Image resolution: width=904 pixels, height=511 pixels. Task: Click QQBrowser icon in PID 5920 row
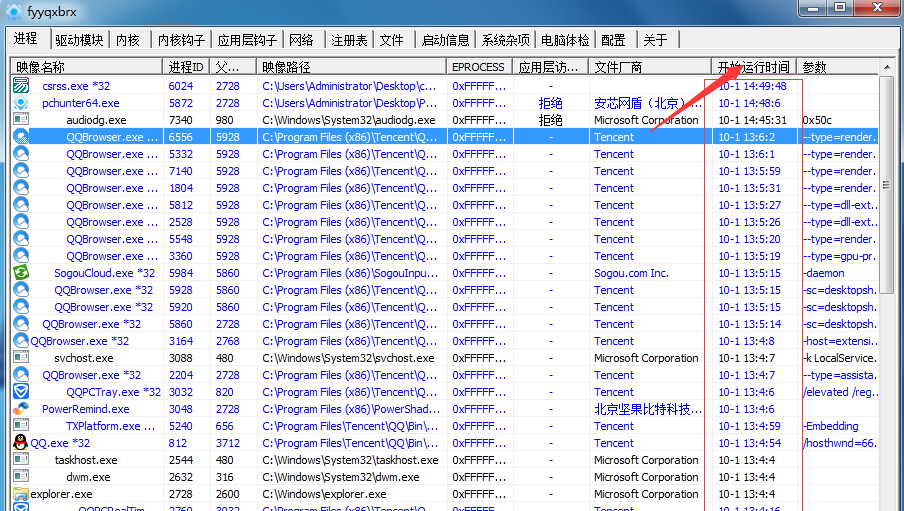pos(21,307)
